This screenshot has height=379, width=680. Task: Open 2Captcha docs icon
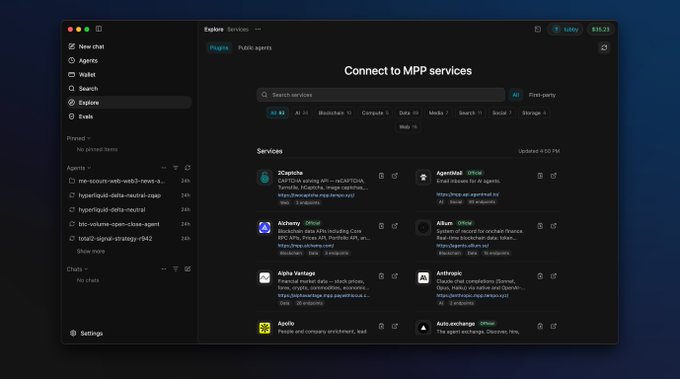point(381,176)
